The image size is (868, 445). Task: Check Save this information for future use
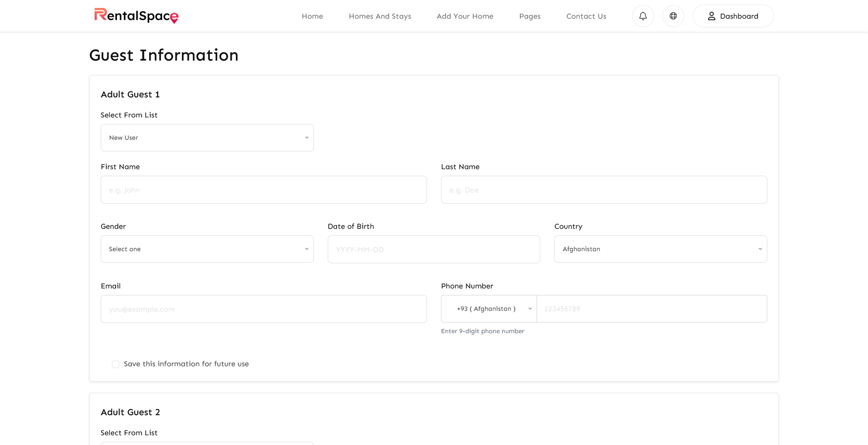tap(116, 364)
